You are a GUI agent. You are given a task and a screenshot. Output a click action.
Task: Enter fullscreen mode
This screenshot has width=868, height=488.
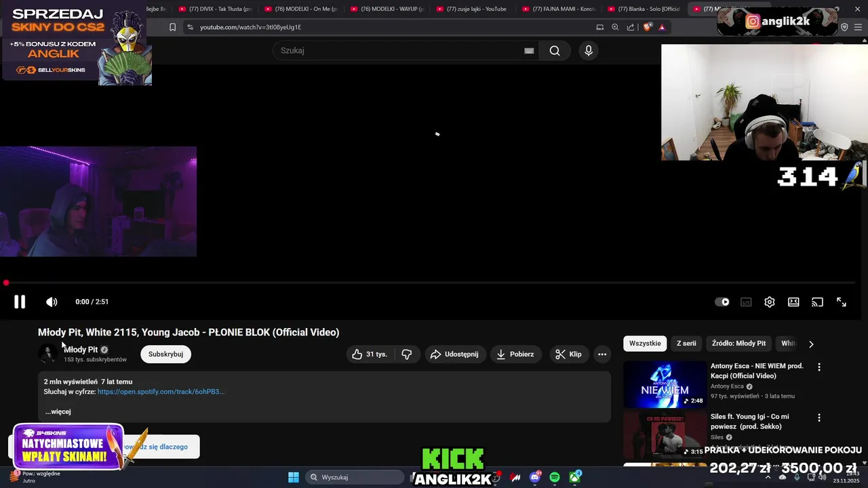point(842,302)
